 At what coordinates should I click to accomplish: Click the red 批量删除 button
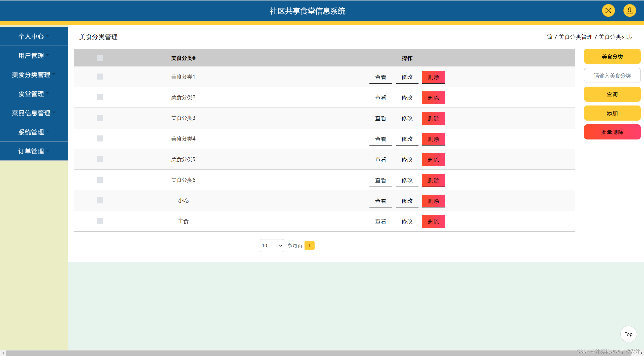tap(612, 132)
